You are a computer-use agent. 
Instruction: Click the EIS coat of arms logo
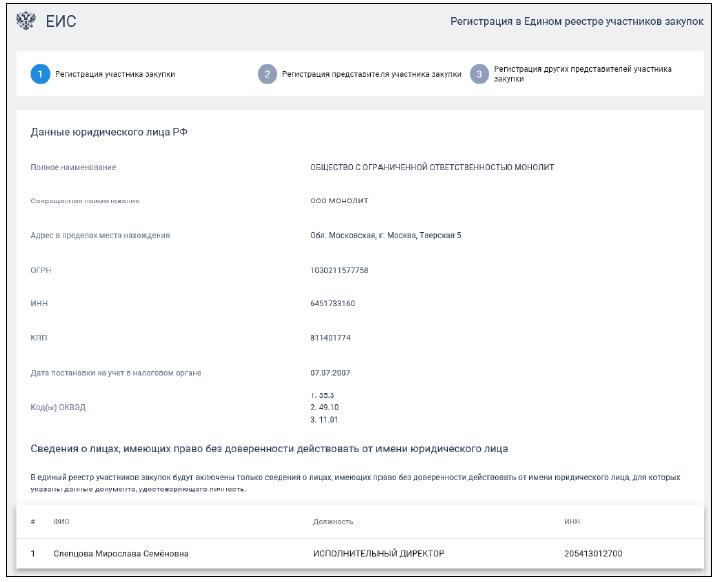click(x=26, y=21)
